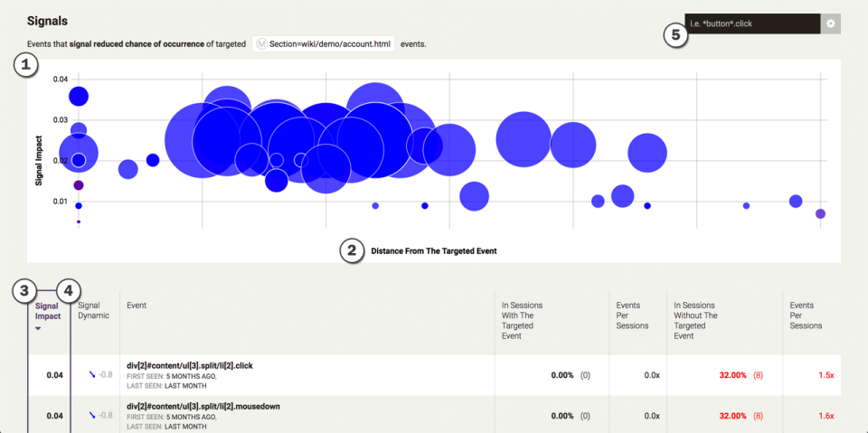Image resolution: width=868 pixels, height=433 pixels.
Task: Click In Sessions Without The Targeted Event header
Action: click(x=694, y=321)
